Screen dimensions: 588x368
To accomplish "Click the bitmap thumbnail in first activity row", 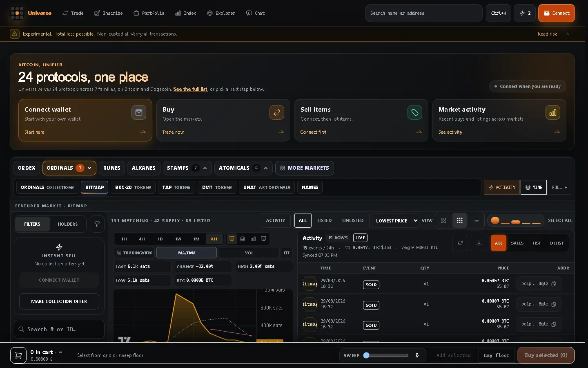I will (x=310, y=284).
